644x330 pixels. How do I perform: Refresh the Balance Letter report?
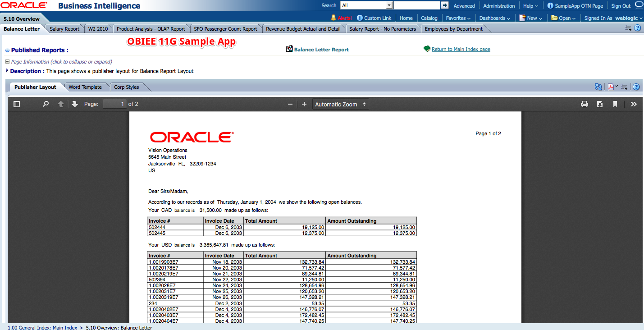tap(598, 87)
